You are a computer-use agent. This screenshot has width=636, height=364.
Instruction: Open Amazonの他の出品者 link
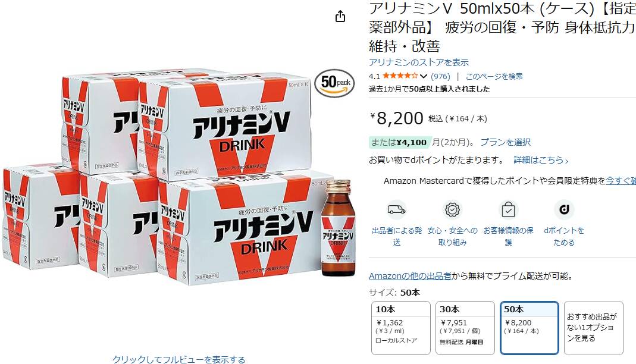[x=410, y=276]
